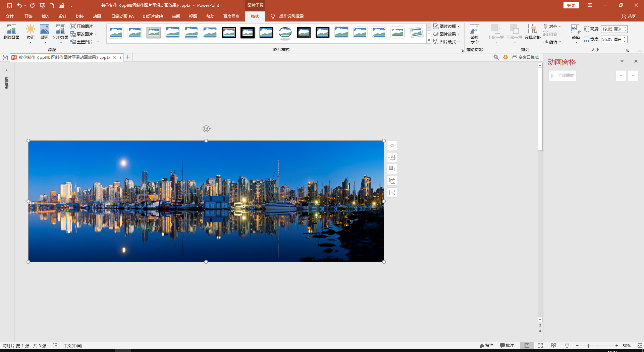This screenshot has width=644, height=352.
Task: Open the size group dialog launcher
Action: 628,50
